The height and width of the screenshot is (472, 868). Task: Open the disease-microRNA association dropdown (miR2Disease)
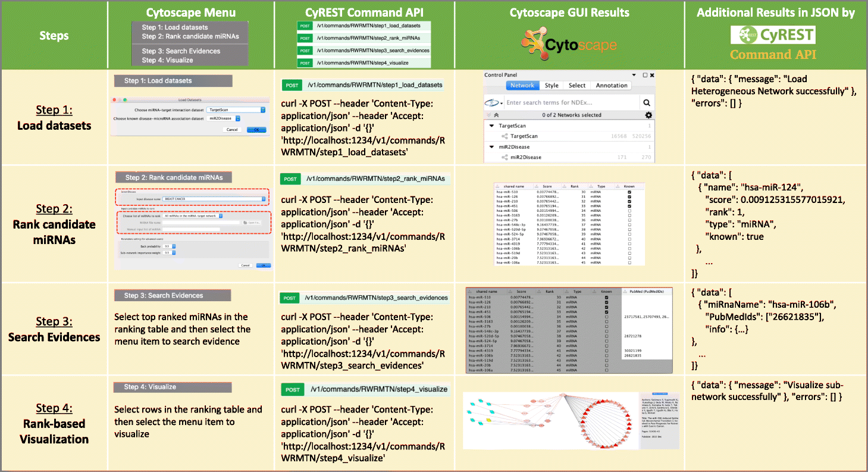[x=223, y=118]
